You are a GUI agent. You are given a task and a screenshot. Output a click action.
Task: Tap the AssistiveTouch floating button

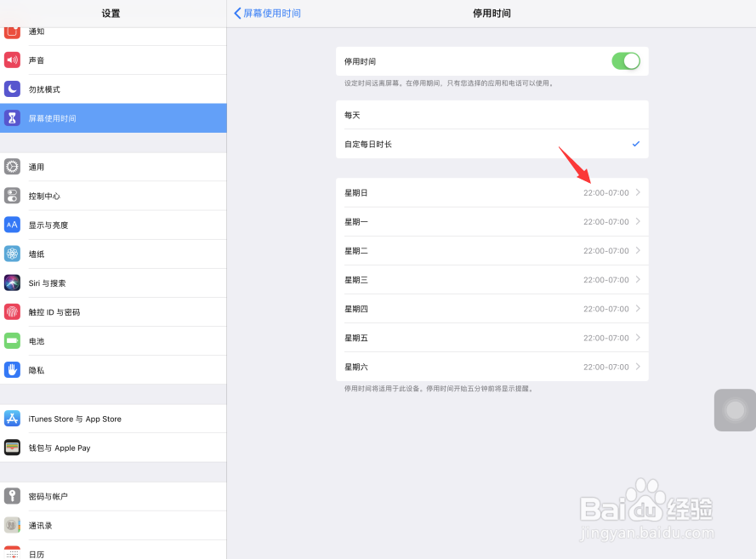click(735, 410)
